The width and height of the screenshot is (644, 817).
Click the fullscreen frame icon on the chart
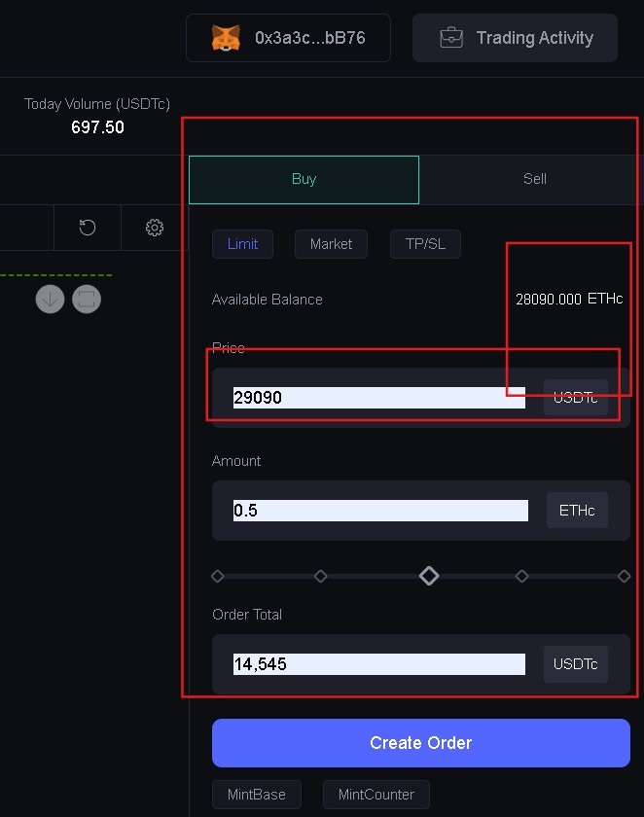(87, 299)
